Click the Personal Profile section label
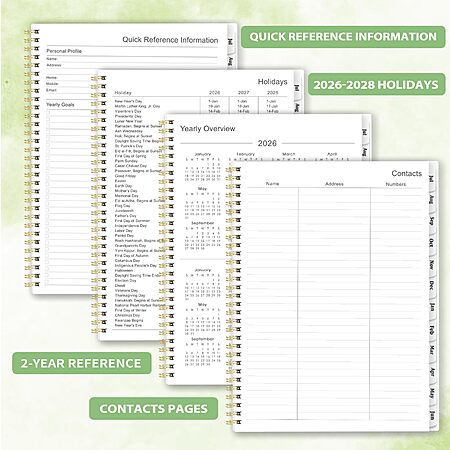The image size is (450, 450). [x=64, y=51]
